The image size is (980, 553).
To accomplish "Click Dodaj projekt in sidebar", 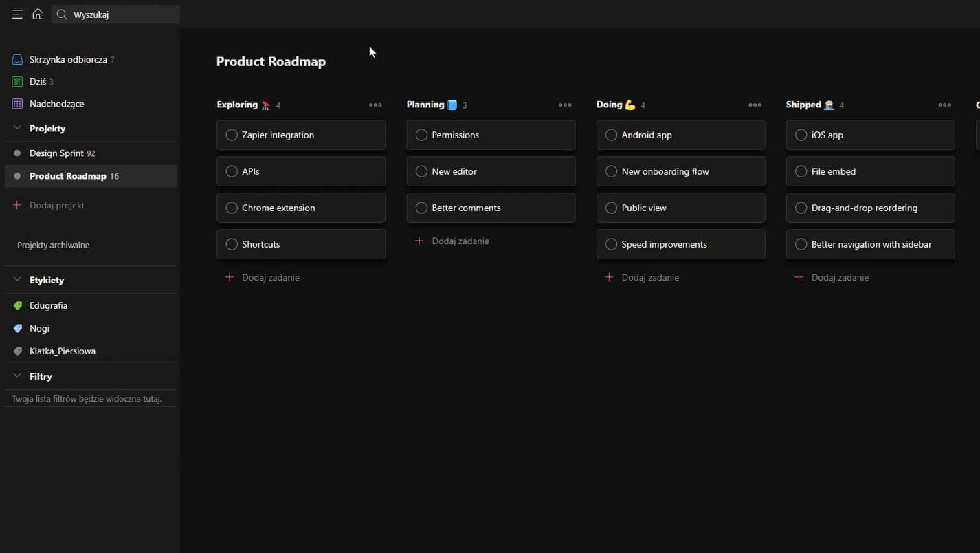I will pyautogui.click(x=56, y=205).
